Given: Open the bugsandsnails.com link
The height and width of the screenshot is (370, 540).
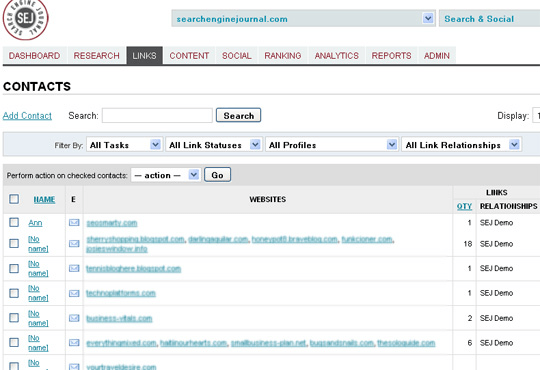Looking at the screenshot, I should click(x=342, y=343).
